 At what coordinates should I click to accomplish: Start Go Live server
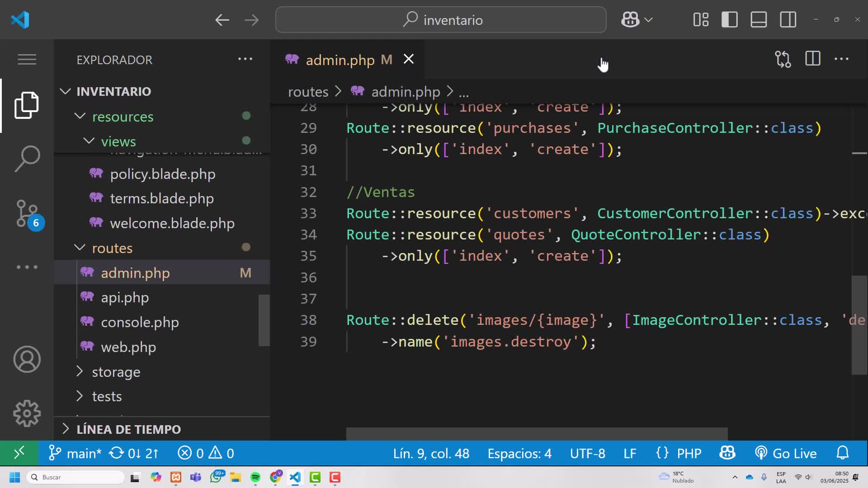click(x=786, y=453)
